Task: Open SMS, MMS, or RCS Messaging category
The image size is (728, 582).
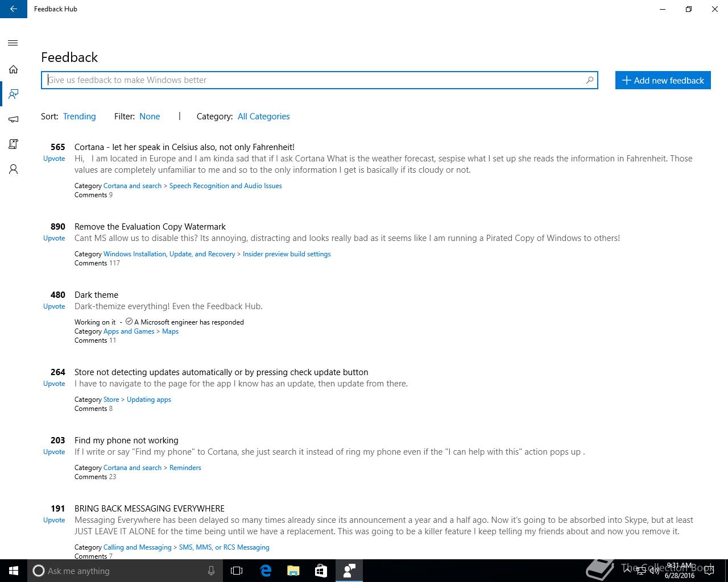Action: click(224, 547)
